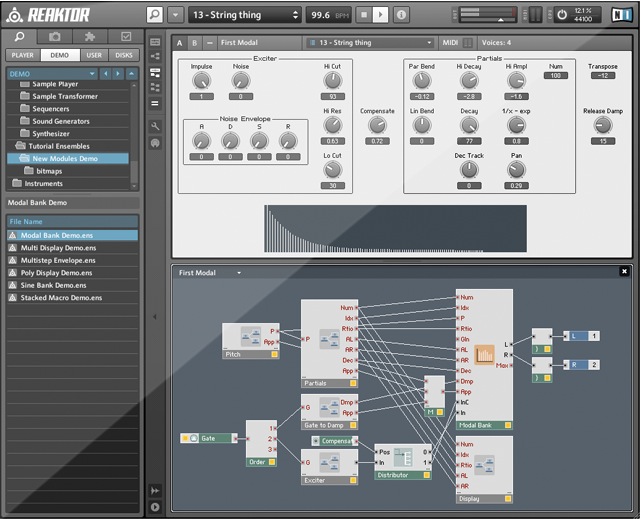The image size is (641, 519).
Task: Open the menu arrow dropdown beside search
Action: (x=175, y=15)
